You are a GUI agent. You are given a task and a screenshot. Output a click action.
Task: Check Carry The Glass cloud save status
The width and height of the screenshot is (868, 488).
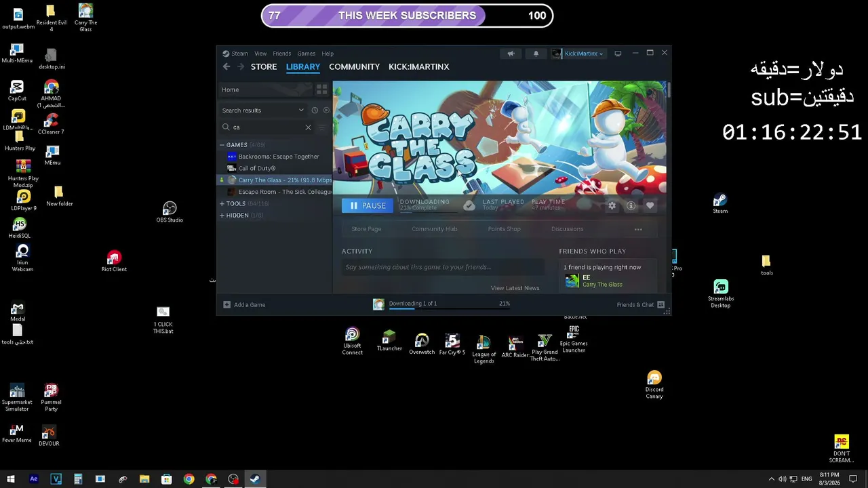click(469, 205)
